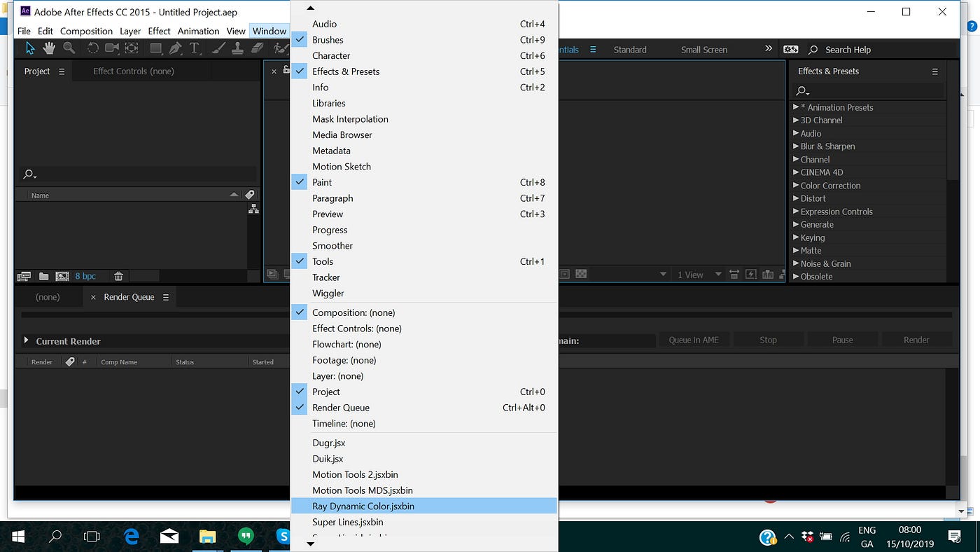Image resolution: width=980 pixels, height=552 pixels.
Task: Expand the 3D Channel effects category
Action: 796,120
